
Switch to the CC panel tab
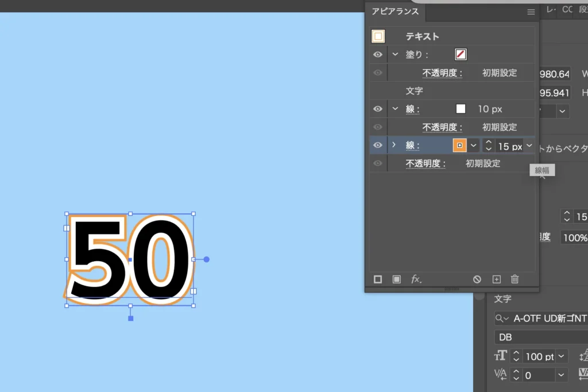[x=567, y=10]
